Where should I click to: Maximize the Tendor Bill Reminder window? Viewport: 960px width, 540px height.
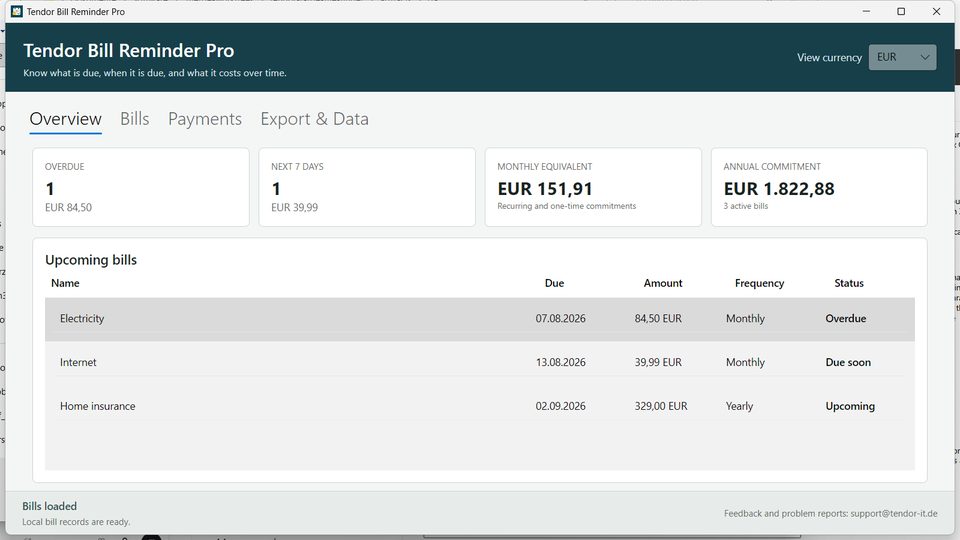coord(901,12)
